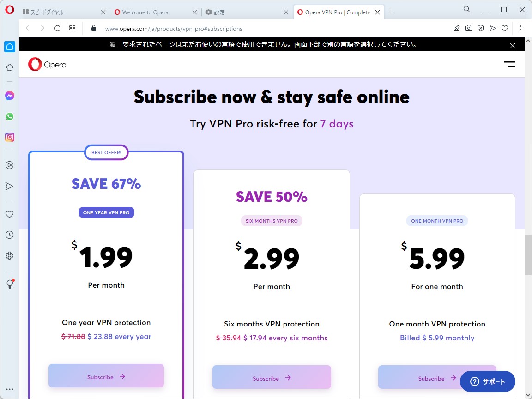This screenshot has width=532, height=399.
Task: Open the snapshot camera tool
Action: coord(469,28)
